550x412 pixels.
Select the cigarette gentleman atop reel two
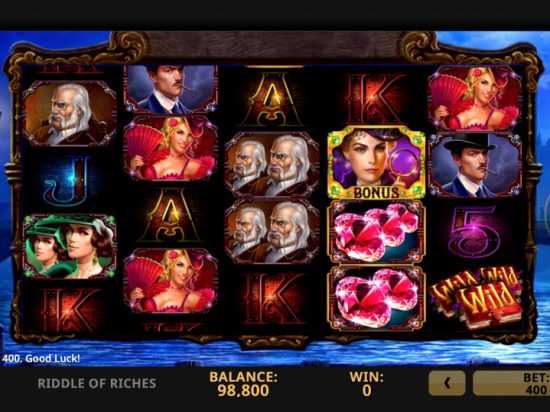tap(171, 89)
